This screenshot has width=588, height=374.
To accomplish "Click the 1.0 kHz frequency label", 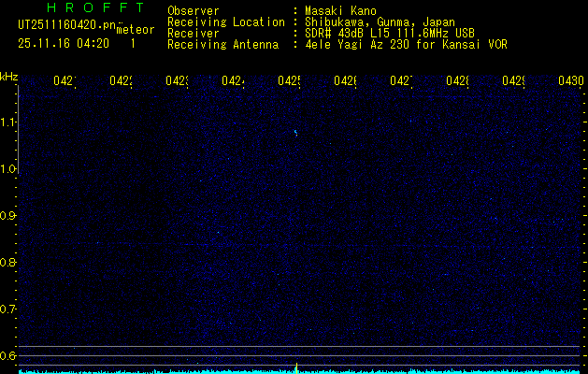I will click(7, 169).
